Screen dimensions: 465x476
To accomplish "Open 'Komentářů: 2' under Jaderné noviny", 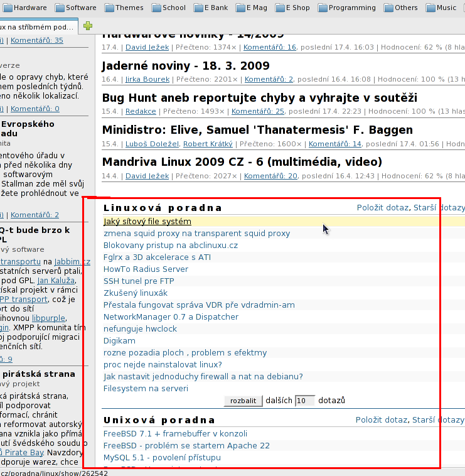I will click(x=269, y=79).
